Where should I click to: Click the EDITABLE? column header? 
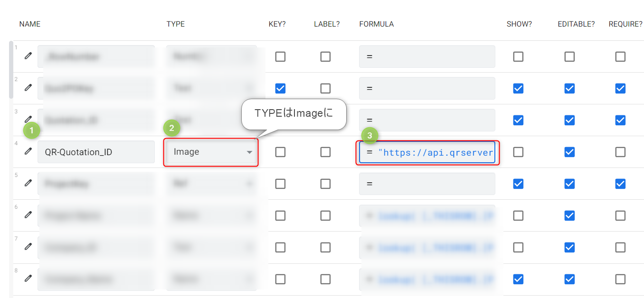coord(576,24)
